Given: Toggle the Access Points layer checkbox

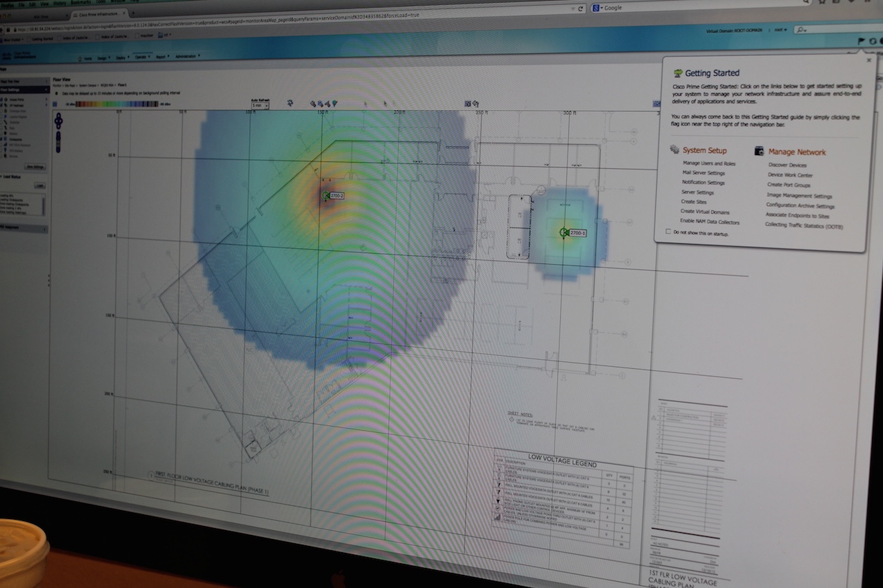Looking at the screenshot, I should [1, 99].
